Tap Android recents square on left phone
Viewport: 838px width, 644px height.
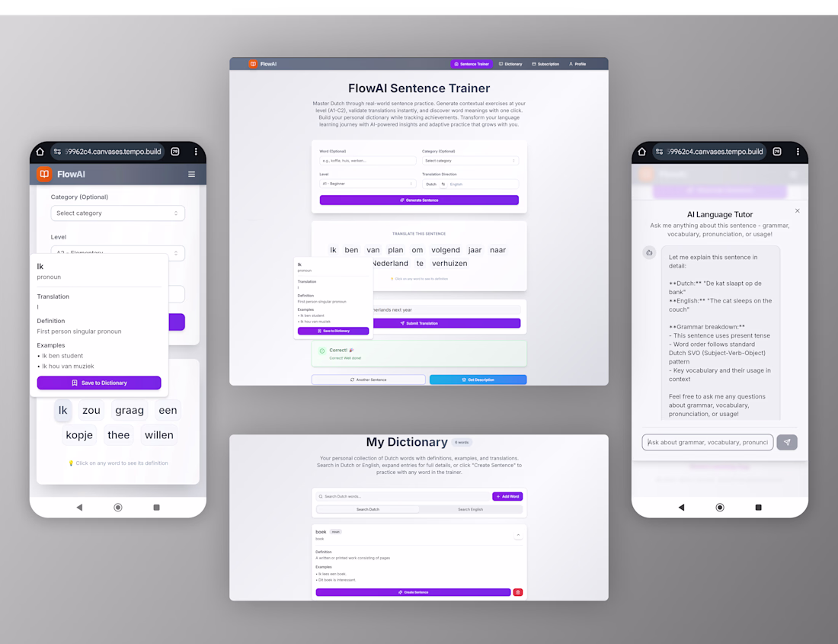(157, 507)
